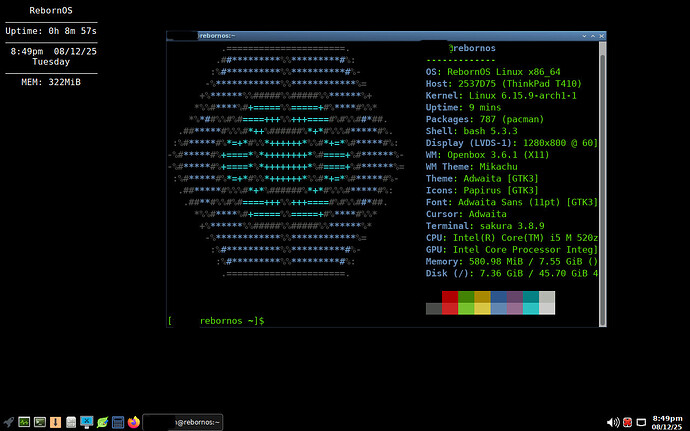The height and width of the screenshot is (431, 690).
Task: Launch Firefox from the panel
Action: (133, 422)
